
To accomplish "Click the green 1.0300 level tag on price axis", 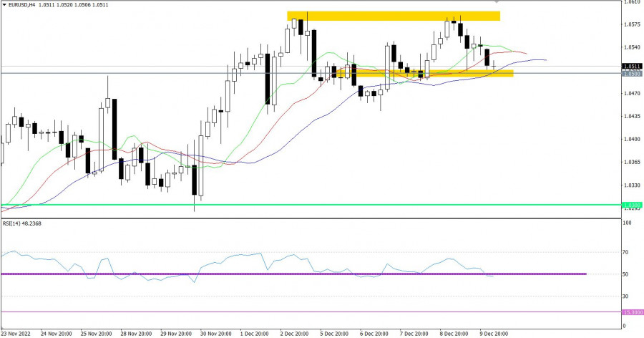I will click(631, 206).
